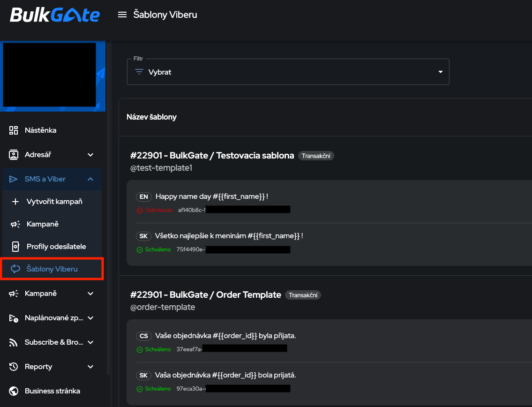Open template #22901 - BulkGate / Order Template
Image resolution: width=532 pixels, height=407 pixels.
pos(206,294)
